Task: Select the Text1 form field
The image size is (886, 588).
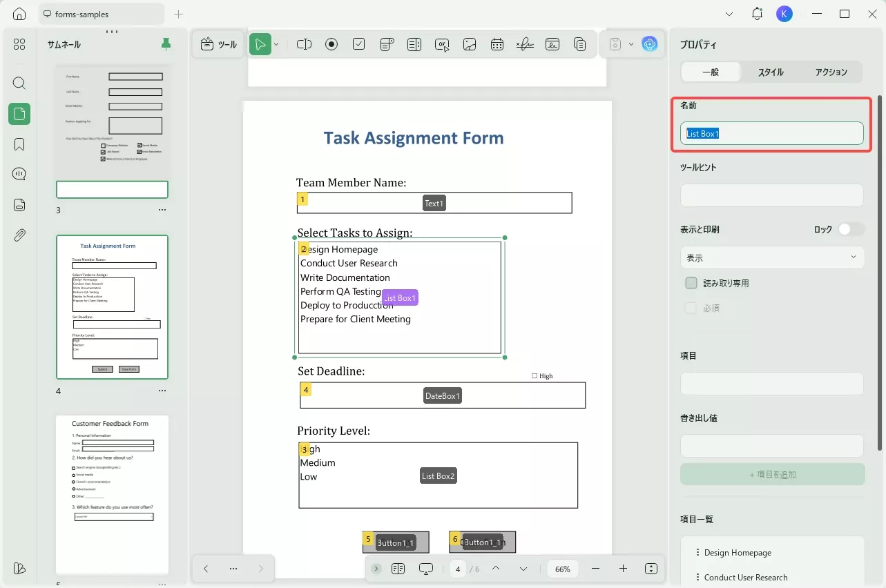Action: (434, 203)
